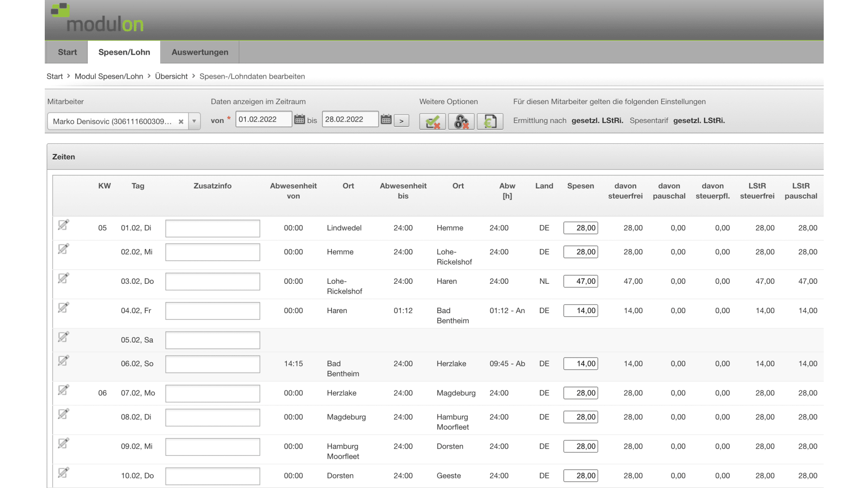The height and width of the screenshot is (488, 868).
Task: Go to Übersicht in the breadcrumb
Action: point(171,76)
